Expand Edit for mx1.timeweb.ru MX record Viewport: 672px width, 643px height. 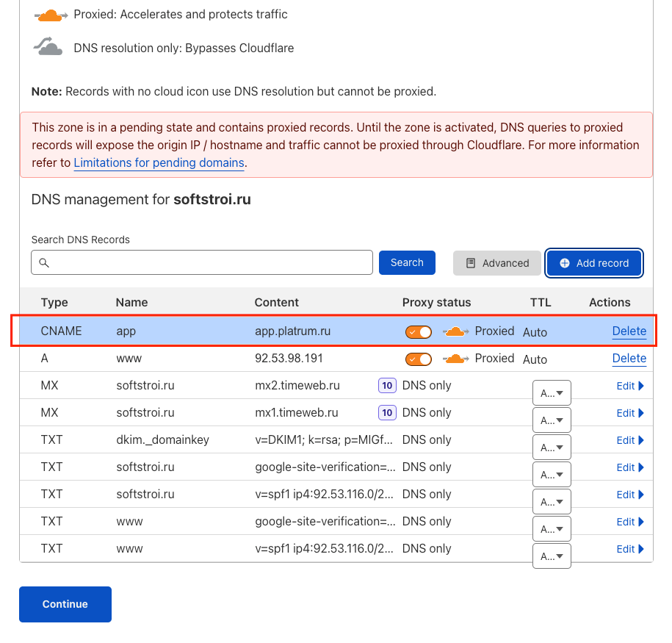pos(630,413)
